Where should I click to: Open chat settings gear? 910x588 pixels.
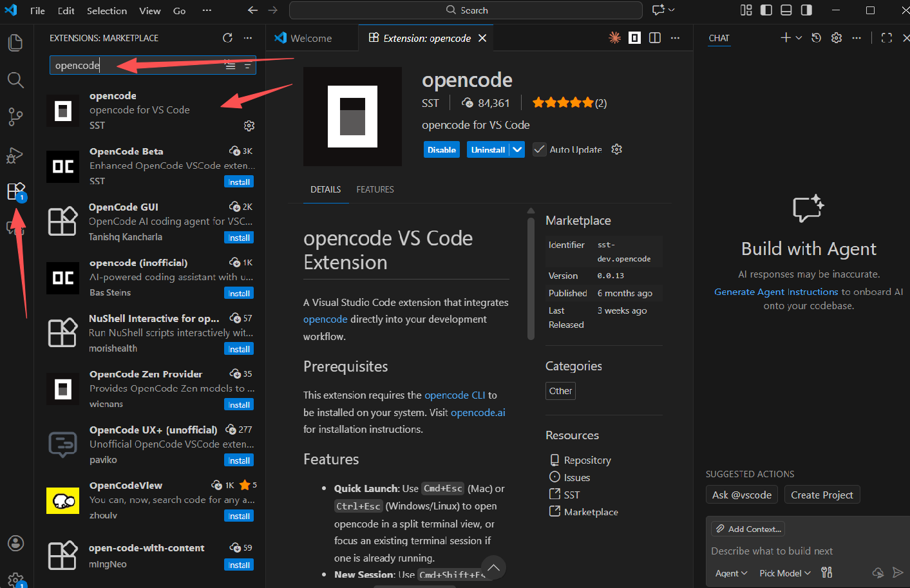[x=837, y=38]
